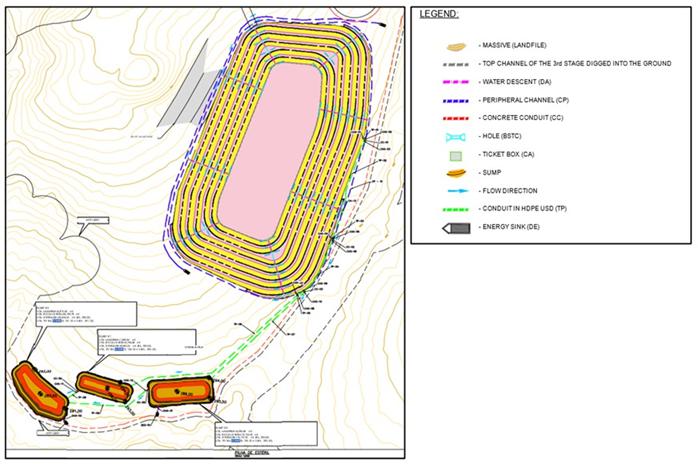
Task: Click the red Concrete Conduit legend line
Action: 458,118
